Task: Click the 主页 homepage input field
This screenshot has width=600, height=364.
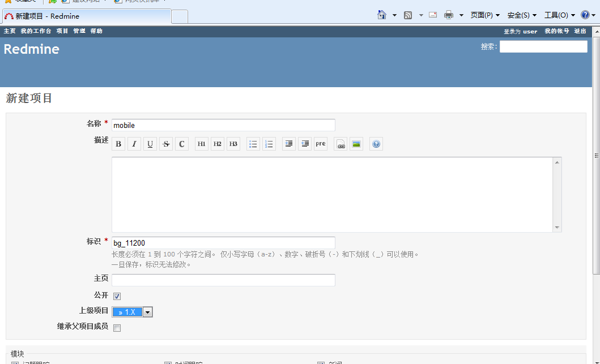Action: [x=223, y=280]
